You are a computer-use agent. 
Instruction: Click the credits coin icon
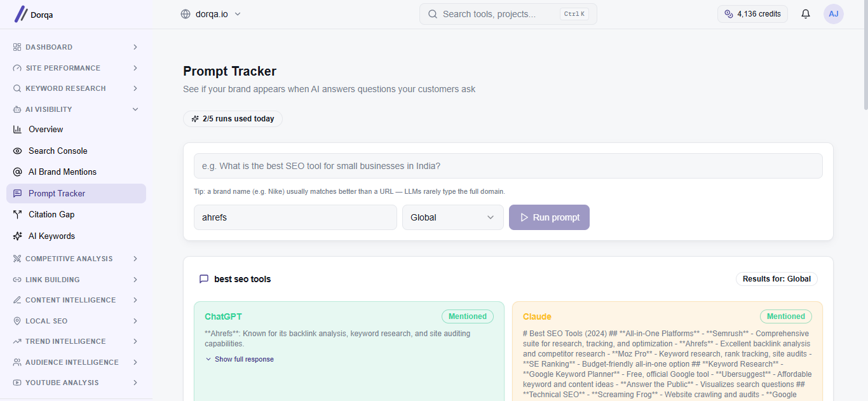[x=729, y=14]
